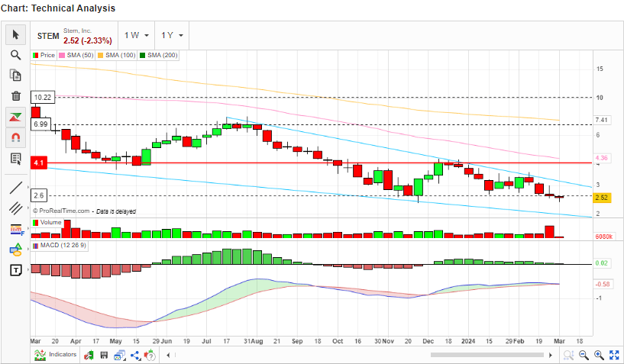
Task: Toggle the magnet snap mode
Action: (x=15, y=137)
